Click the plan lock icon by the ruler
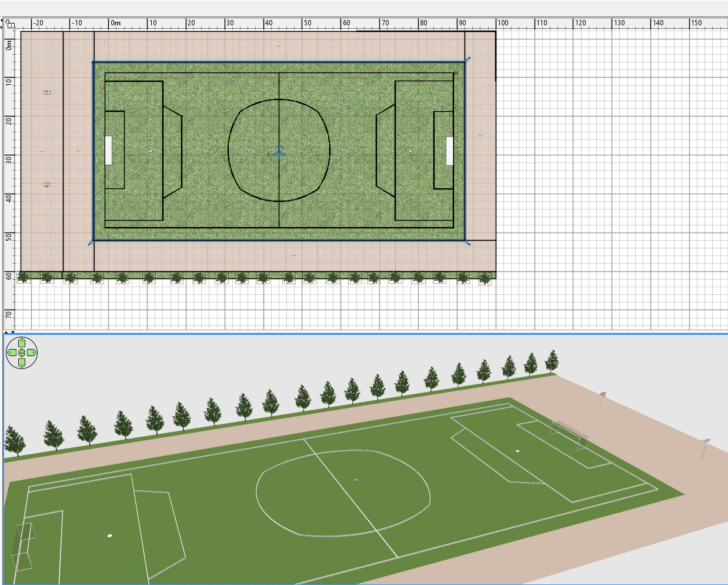Image resolution: width=728 pixels, height=585 pixels. pos(11,25)
